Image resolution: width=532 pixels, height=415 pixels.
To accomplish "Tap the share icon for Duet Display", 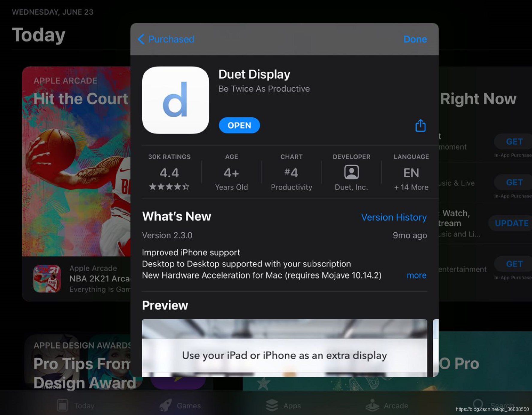I will point(420,125).
